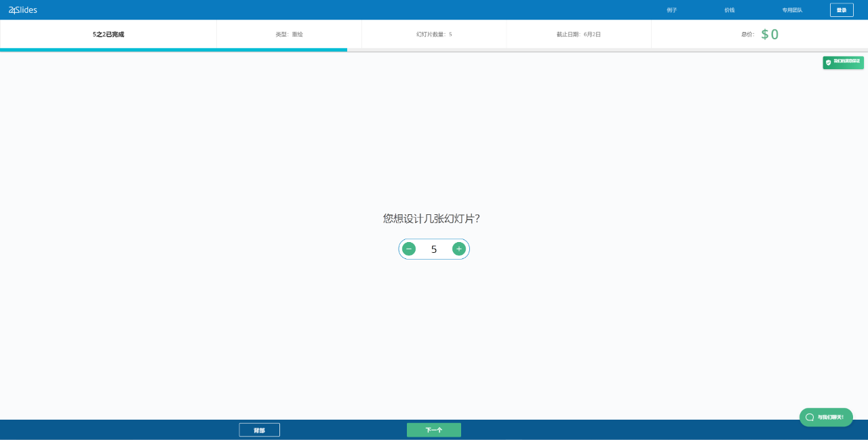Click the total price $0

point(770,34)
